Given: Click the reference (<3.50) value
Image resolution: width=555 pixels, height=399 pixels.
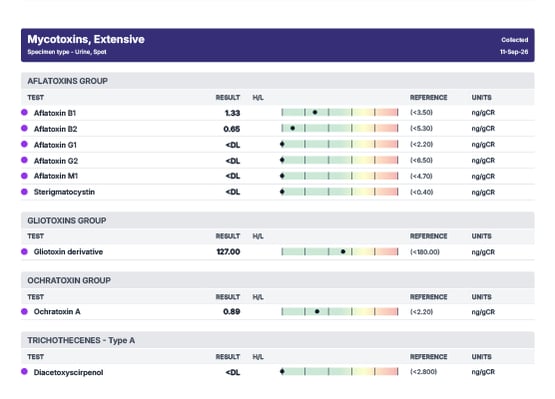Looking at the screenshot, I should point(421,112).
